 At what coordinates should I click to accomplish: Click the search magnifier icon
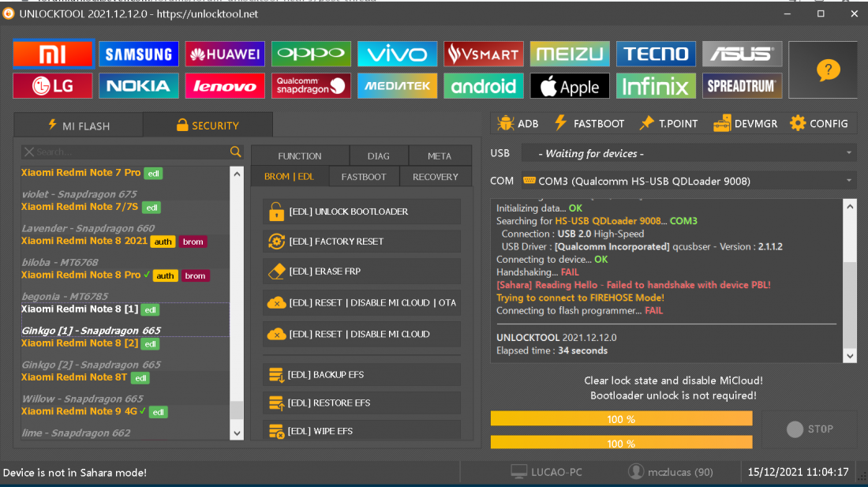point(235,152)
